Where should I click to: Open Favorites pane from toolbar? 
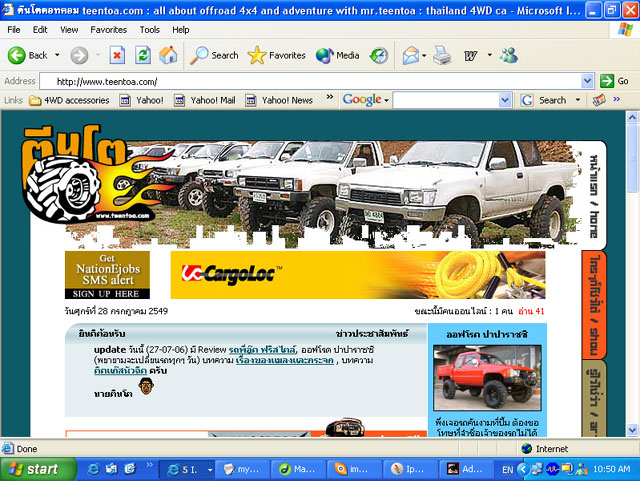[276, 55]
